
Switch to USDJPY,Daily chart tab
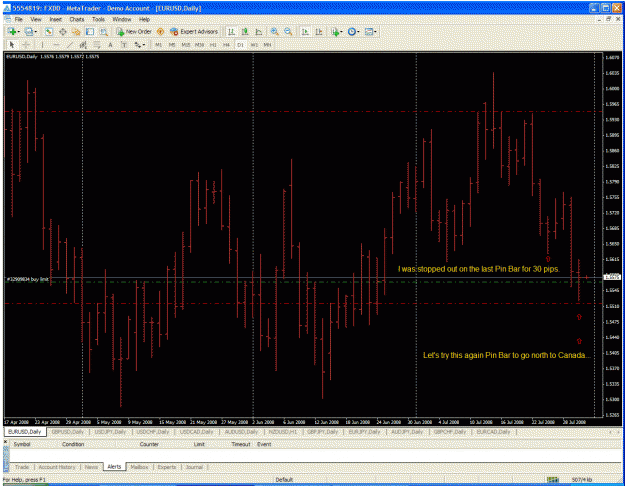(x=110, y=432)
